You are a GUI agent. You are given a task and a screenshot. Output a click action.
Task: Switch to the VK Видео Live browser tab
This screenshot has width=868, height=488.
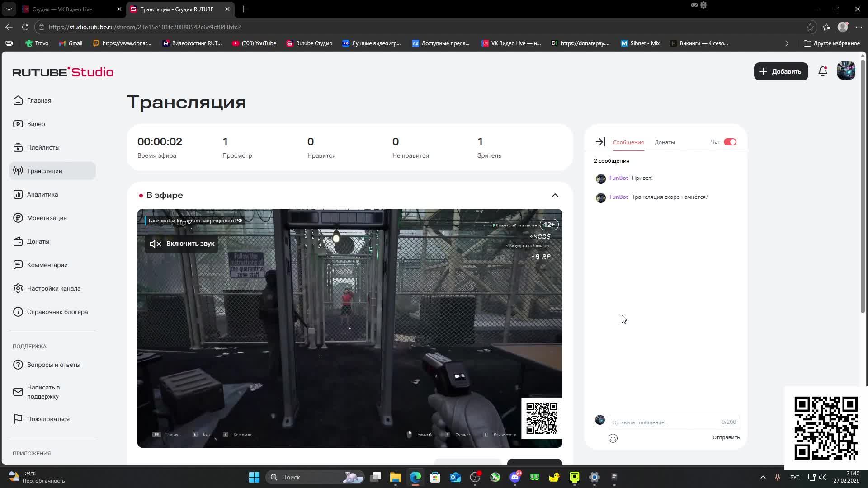[x=63, y=9]
